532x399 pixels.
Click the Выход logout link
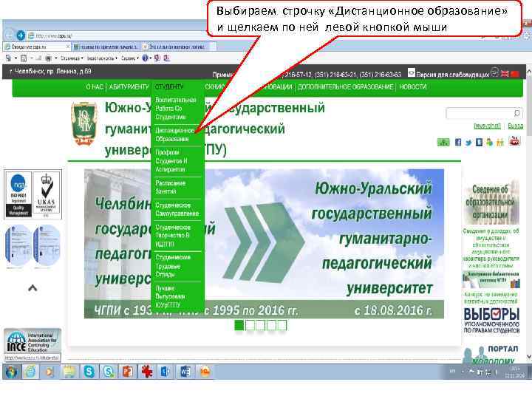coord(516,126)
